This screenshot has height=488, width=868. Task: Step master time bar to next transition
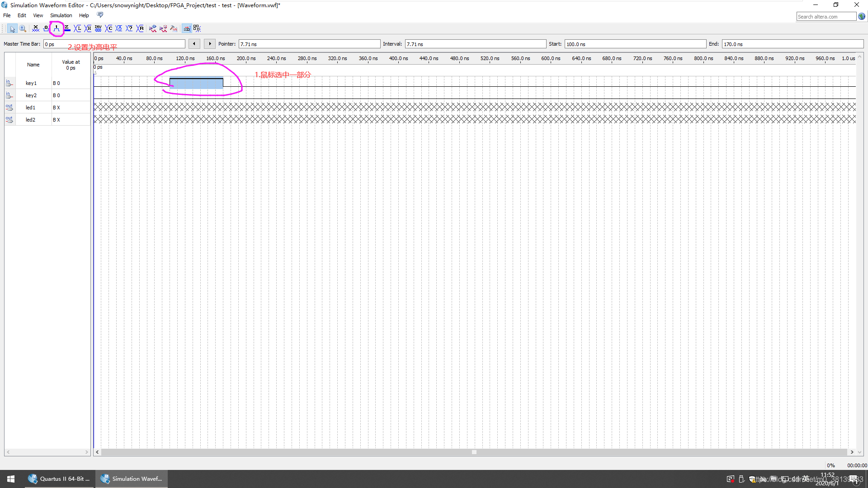(x=210, y=44)
